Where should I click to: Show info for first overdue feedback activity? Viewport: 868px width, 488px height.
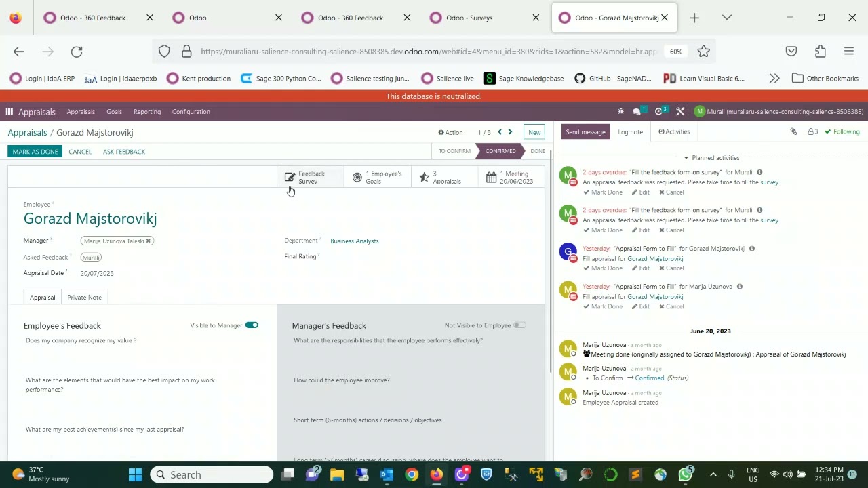759,172
